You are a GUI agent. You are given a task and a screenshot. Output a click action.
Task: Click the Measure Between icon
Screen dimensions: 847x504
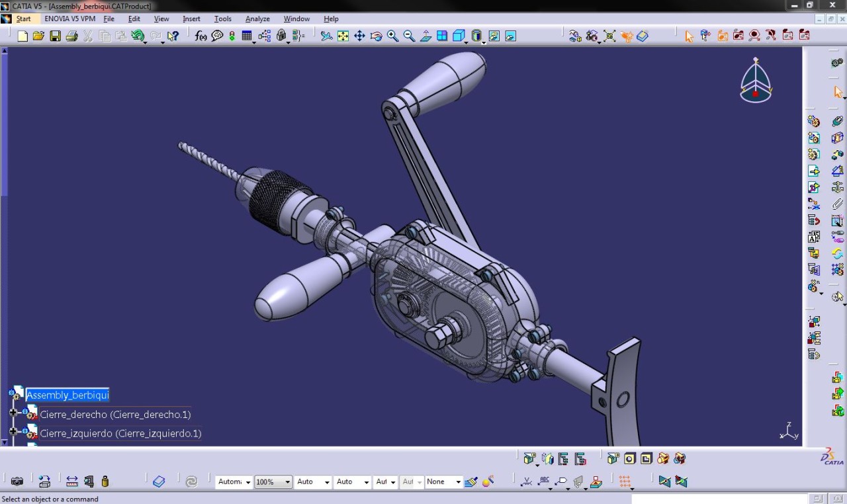pos(71,482)
